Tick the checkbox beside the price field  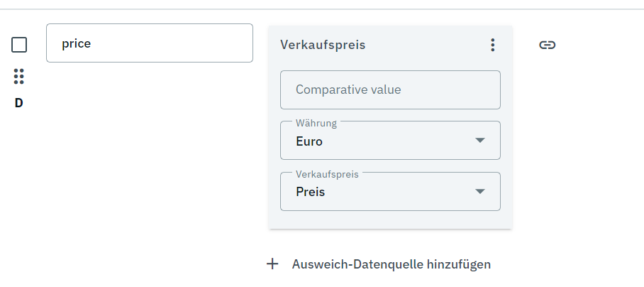coord(19,45)
